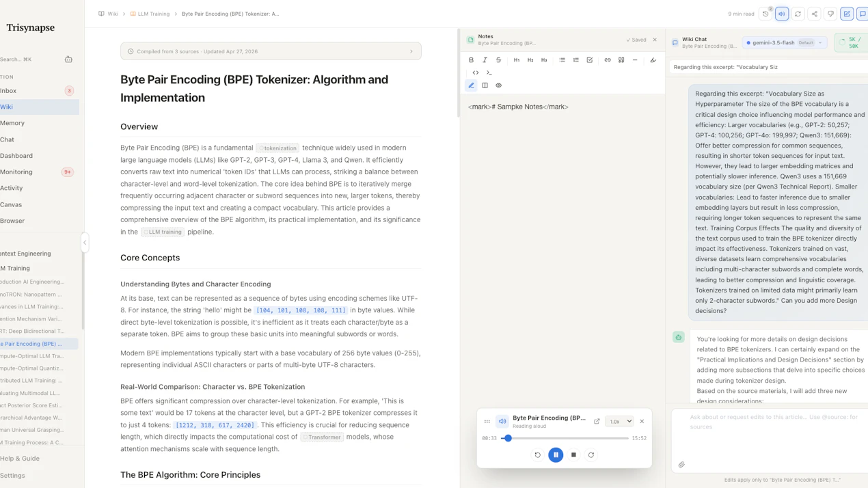Collapse the left sidebar with chevron handle

[x=85, y=243]
